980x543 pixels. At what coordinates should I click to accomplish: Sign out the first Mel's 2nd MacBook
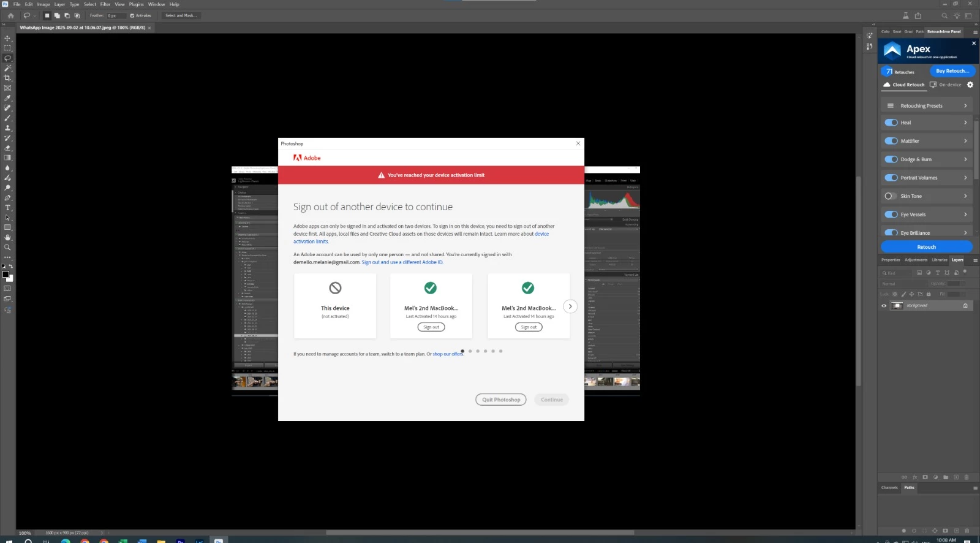click(x=431, y=327)
